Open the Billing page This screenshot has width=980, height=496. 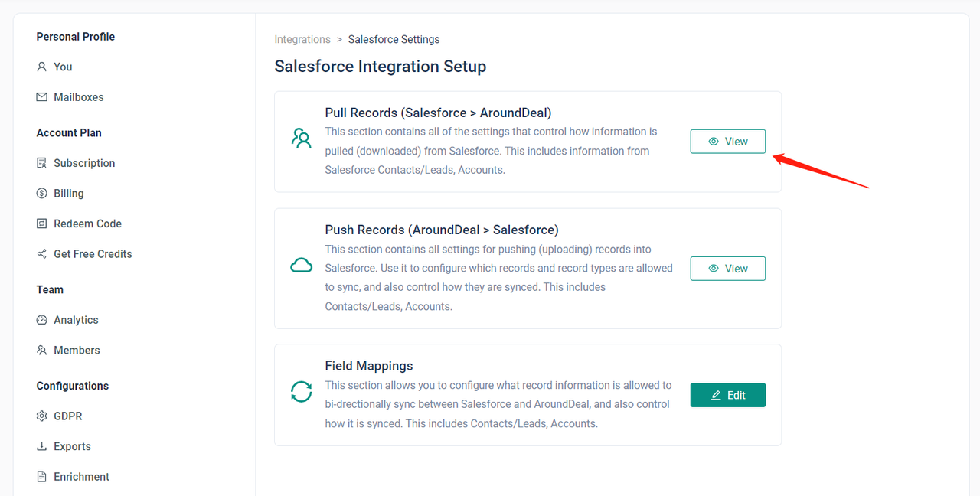tap(68, 194)
